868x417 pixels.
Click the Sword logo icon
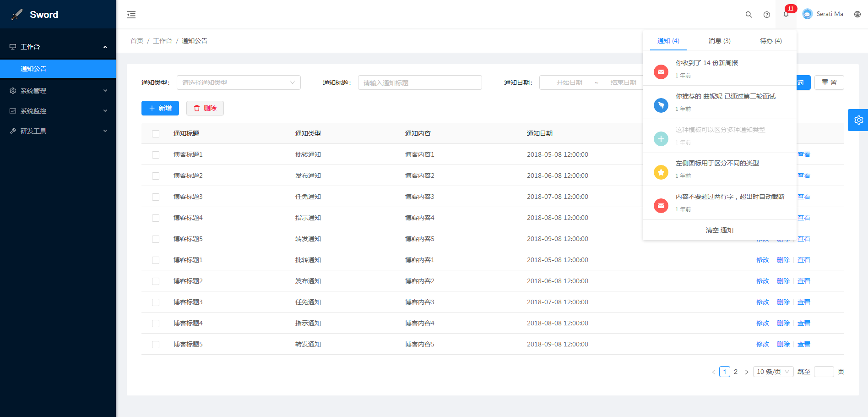click(17, 15)
